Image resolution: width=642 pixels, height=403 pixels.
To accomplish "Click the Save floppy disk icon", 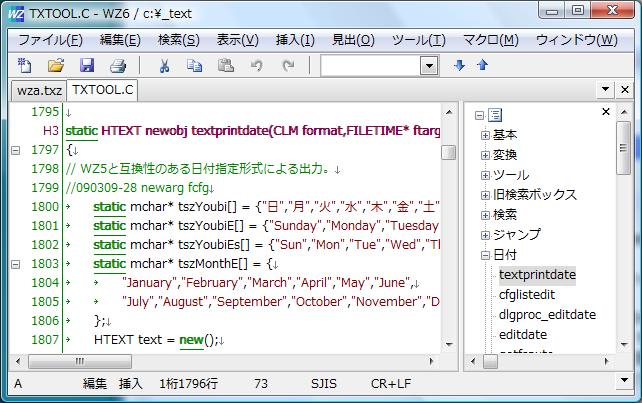I will pyautogui.click(x=87, y=66).
